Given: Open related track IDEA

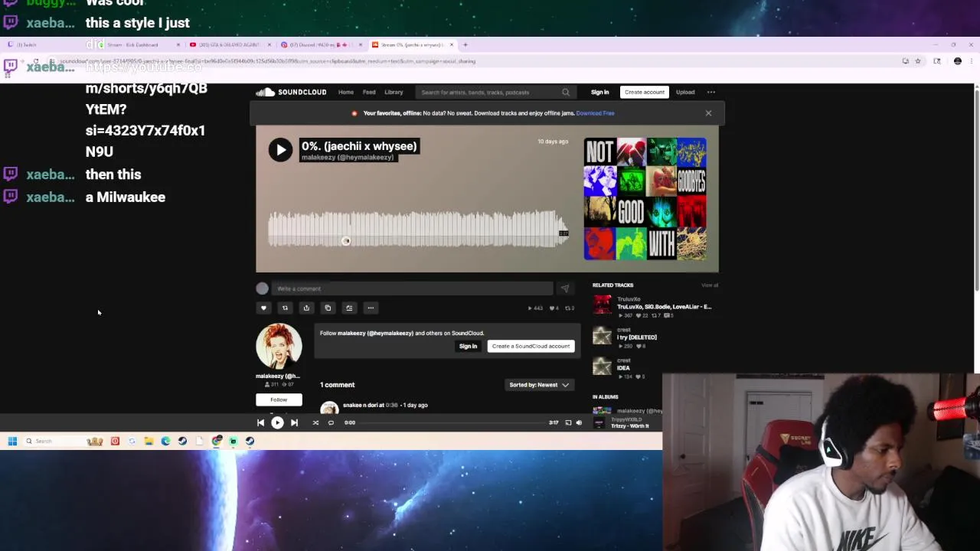Looking at the screenshot, I should [623, 368].
